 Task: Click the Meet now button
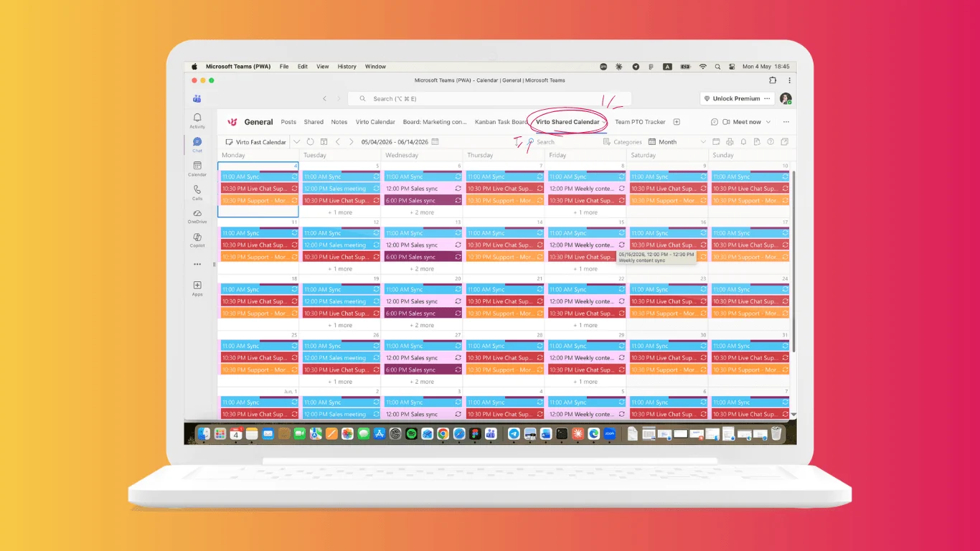[x=742, y=122]
